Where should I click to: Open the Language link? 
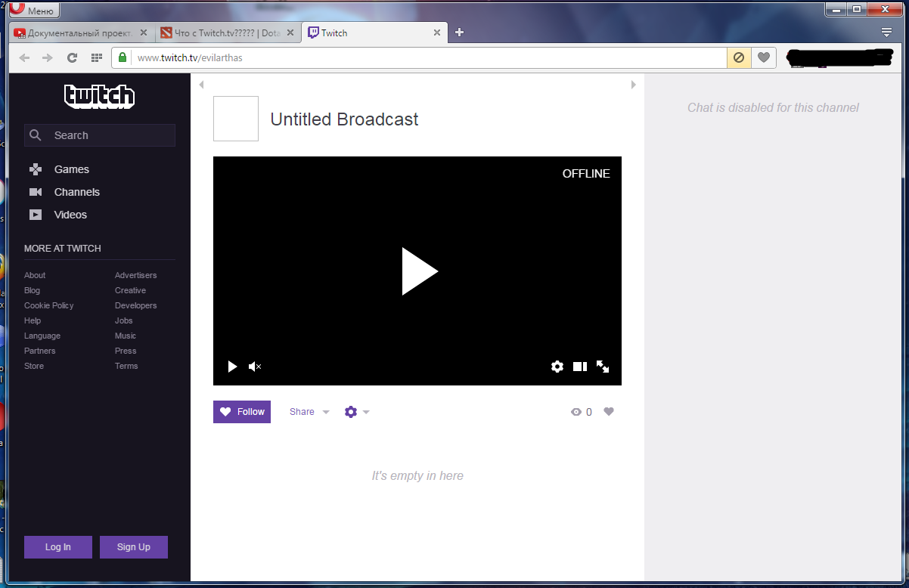click(42, 336)
